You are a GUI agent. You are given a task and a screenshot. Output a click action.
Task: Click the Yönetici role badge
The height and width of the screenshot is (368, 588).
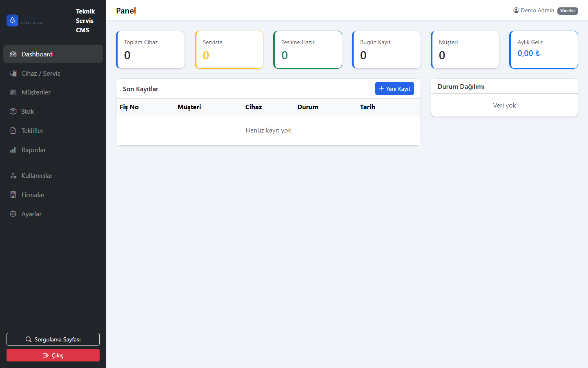pyautogui.click(x=568, y=11)
